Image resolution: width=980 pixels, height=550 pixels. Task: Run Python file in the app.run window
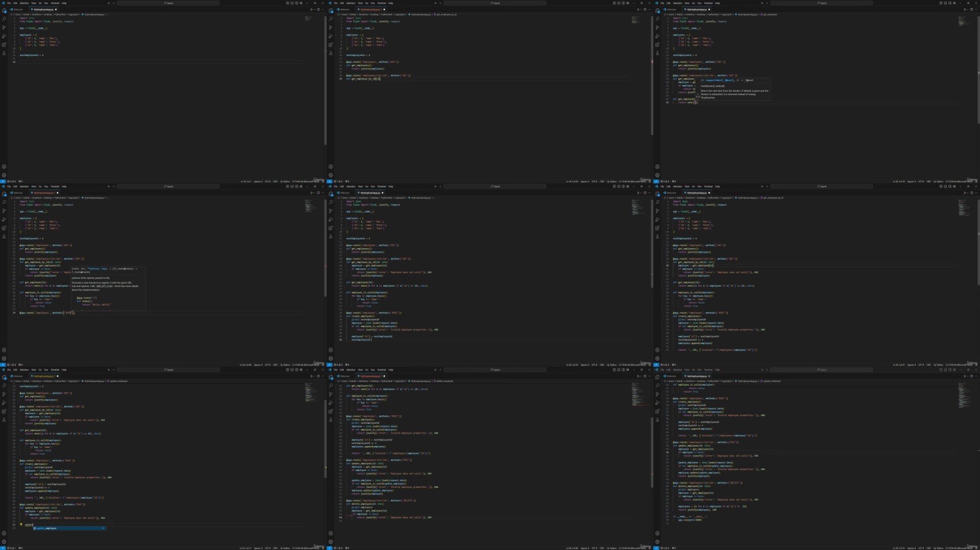tap(964, 376)
